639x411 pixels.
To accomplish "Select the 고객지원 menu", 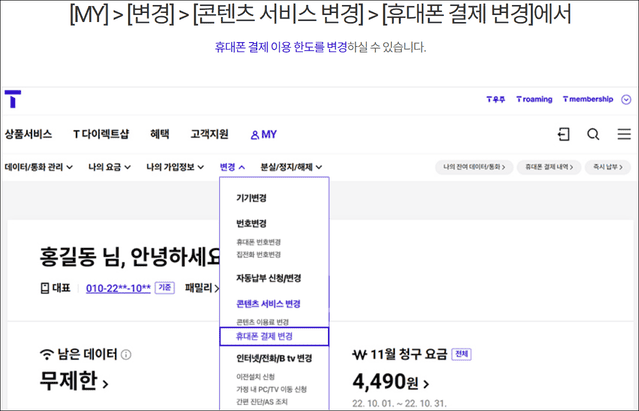I will (x=209, y=134).
